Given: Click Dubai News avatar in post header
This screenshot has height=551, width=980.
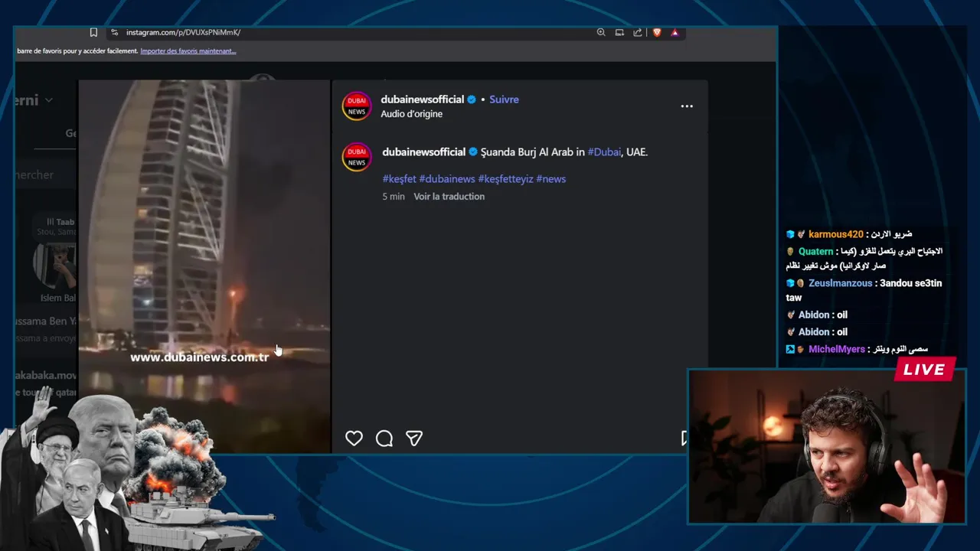Looking at the screenshot, I should [357, 106].
